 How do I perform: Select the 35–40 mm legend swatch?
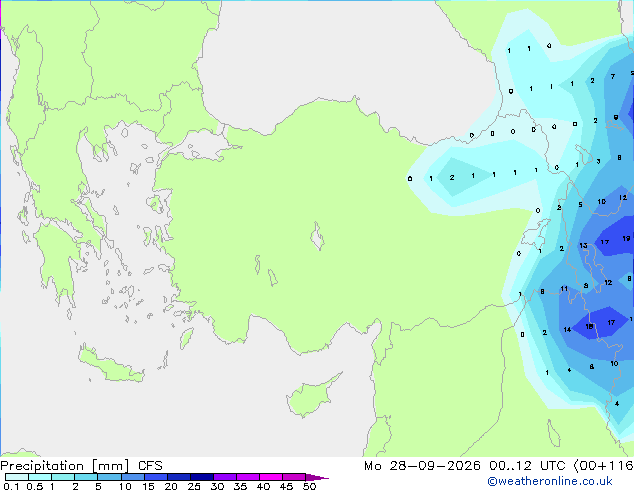247,477
